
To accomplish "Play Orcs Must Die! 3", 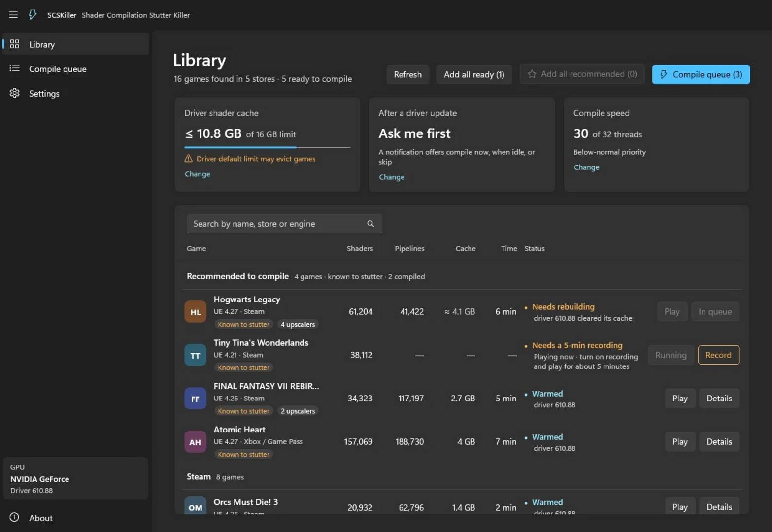I will coord(680,506).
